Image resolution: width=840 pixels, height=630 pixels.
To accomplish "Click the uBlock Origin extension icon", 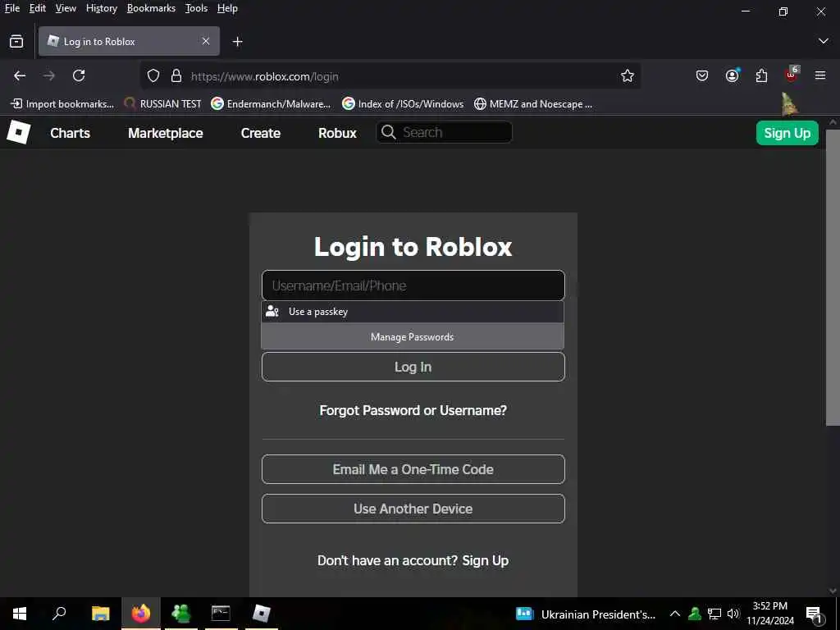I will click(x=792, y=75).
